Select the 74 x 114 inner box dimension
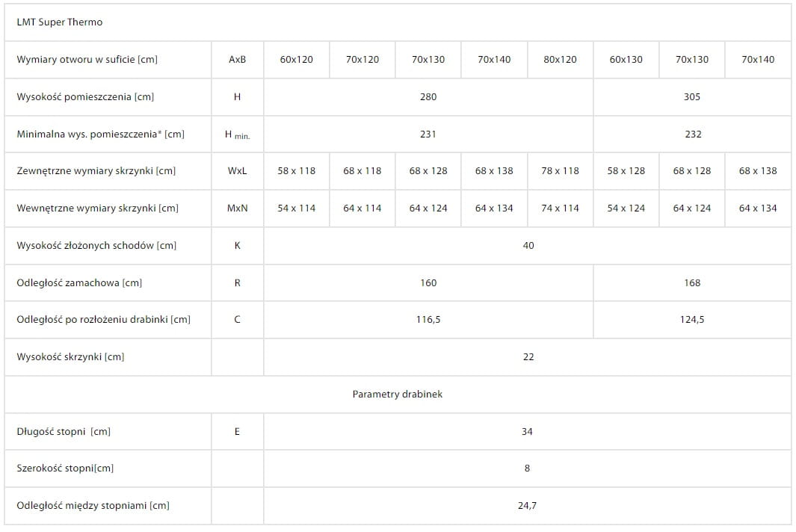 click(x=560, y=208)
